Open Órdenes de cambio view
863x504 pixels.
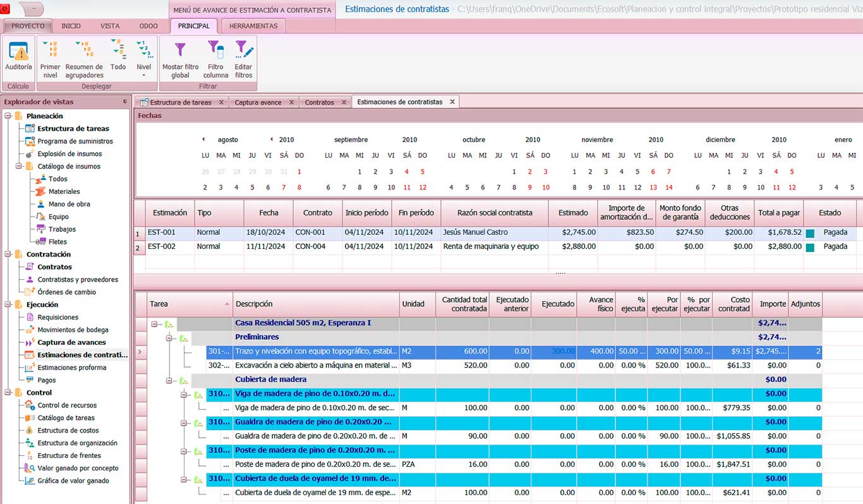click(66, 292)
